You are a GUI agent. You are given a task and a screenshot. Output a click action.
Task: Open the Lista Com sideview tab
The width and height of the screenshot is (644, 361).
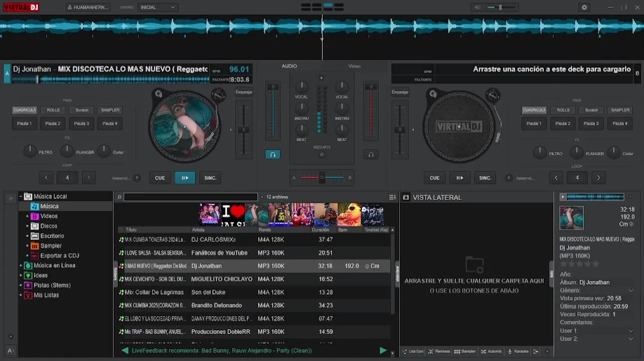(413, 351)
